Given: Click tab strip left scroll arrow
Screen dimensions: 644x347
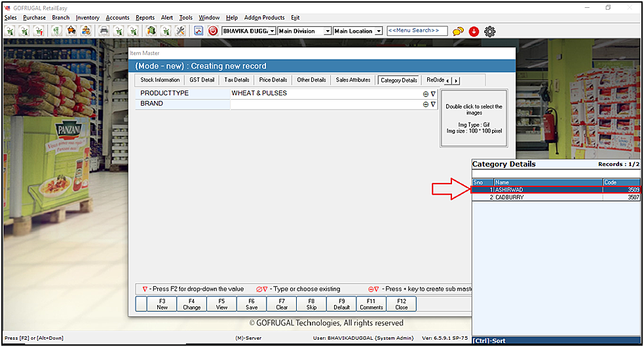Looking at the screenshot, I should pyautogui.click(x=447, y=81).
